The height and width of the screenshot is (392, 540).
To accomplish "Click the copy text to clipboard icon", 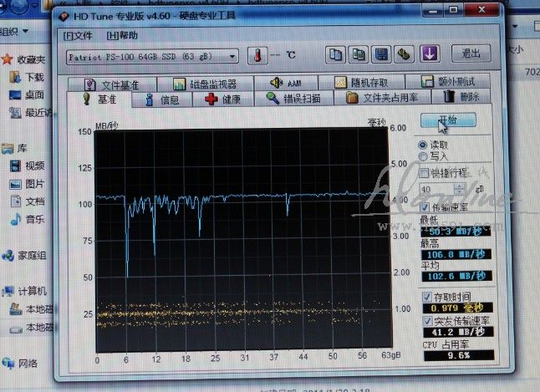I will point(336,55).
